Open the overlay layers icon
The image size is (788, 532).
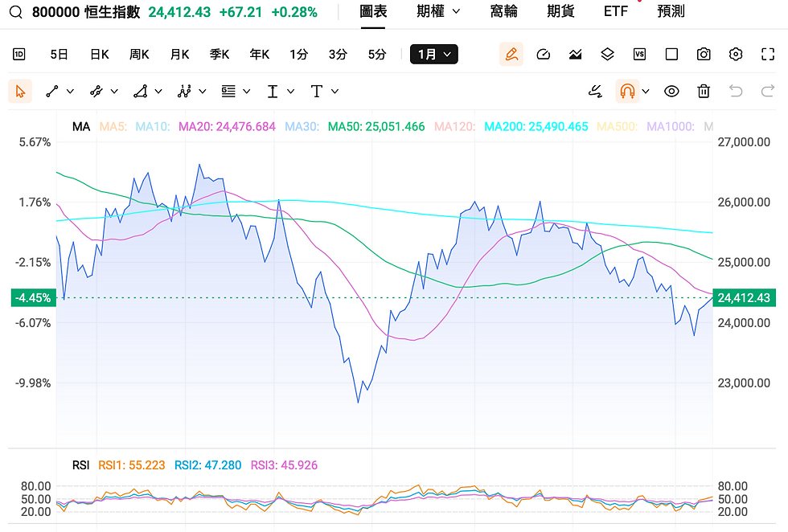608,55
